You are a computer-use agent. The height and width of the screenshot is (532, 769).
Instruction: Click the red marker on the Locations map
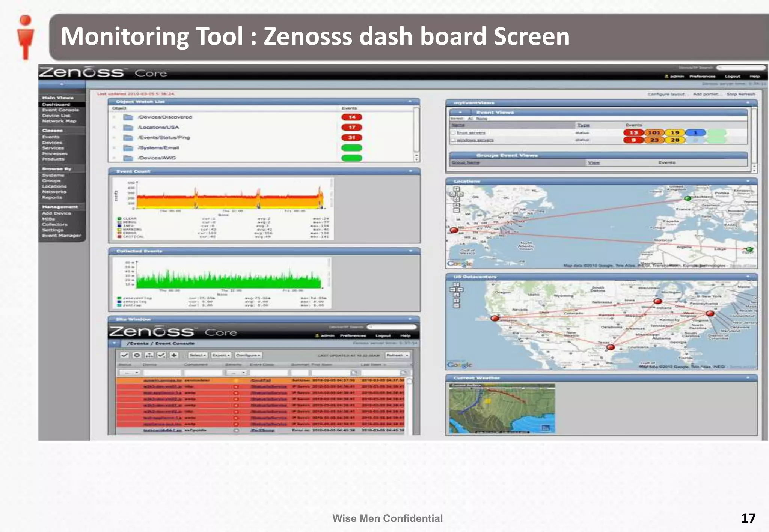tap(454, 230)
